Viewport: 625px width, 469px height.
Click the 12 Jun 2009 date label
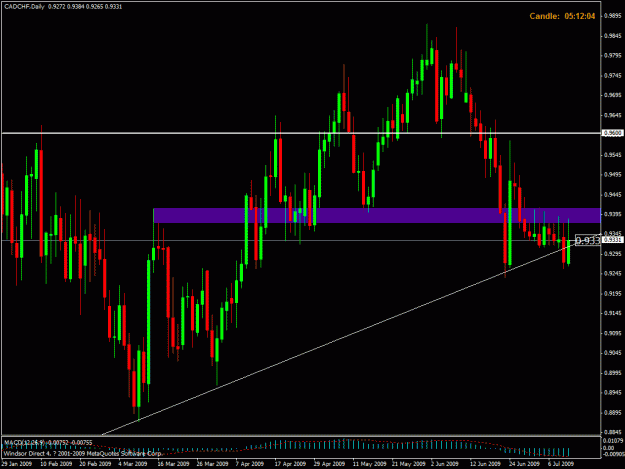coord(485,463)
